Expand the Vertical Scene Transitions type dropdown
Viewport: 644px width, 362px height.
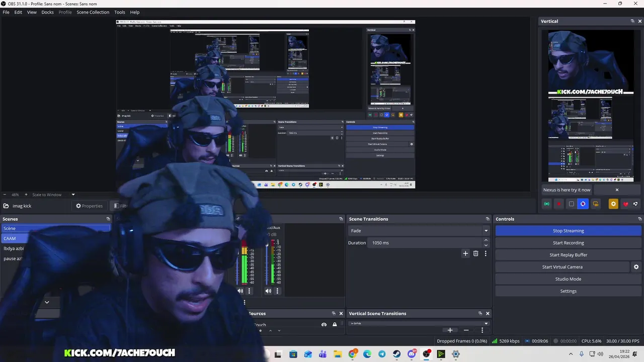[486, 323]
